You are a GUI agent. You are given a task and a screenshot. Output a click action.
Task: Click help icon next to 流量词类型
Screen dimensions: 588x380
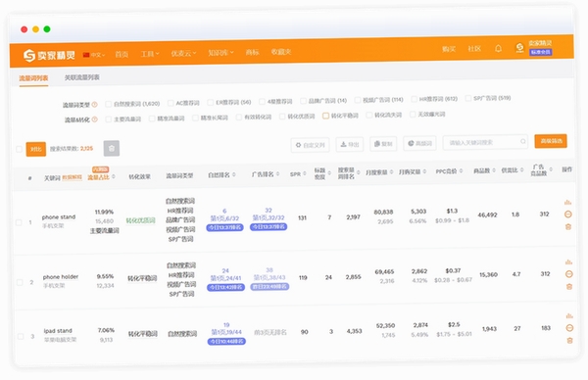pos(95,105)
